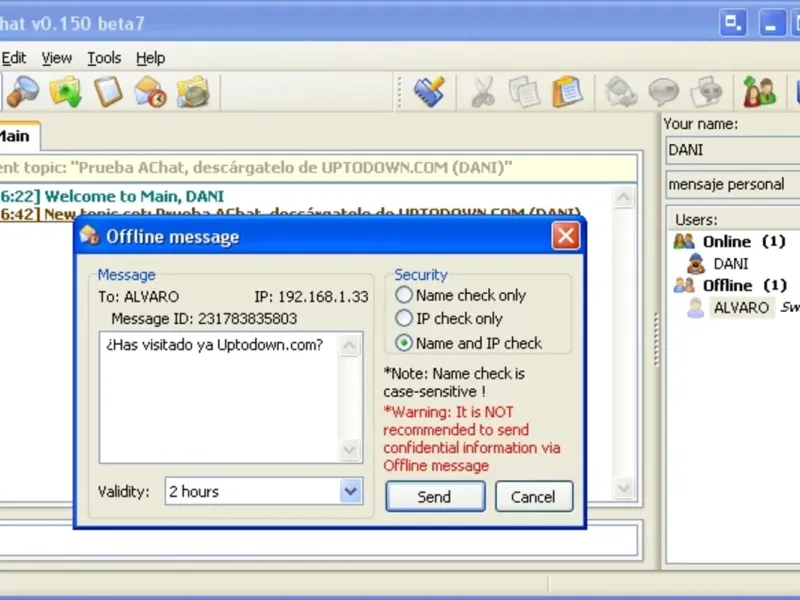This screenshot has width=800, height=600.
Task: Click the magnifying glass search toolbar icon
Action: (x=23, y=92)
